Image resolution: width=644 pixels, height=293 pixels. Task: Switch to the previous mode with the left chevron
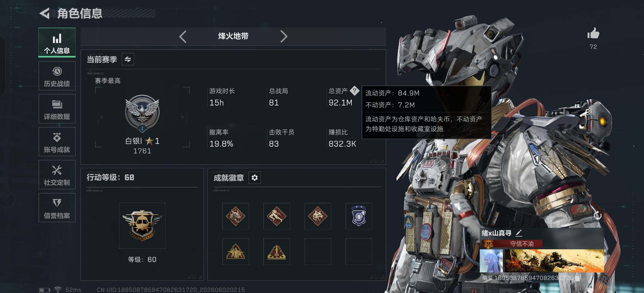click(x=183, y=36)
